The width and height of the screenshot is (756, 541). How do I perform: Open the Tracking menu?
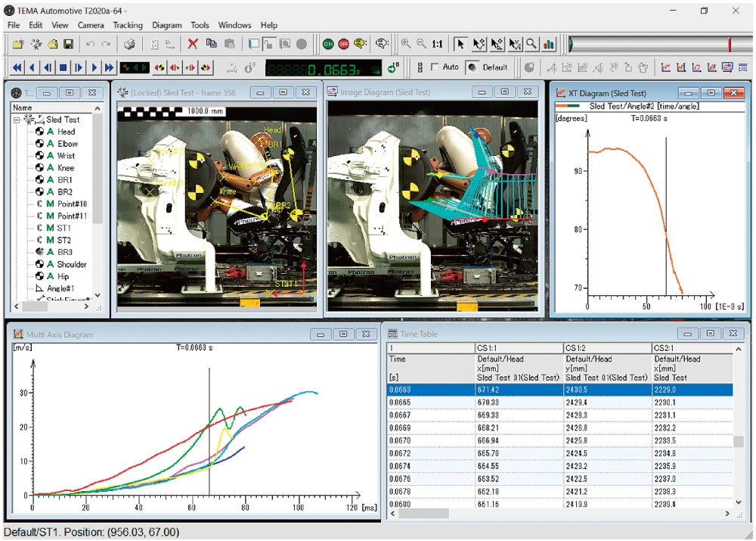pyautogui.click(x=128, y=25)
